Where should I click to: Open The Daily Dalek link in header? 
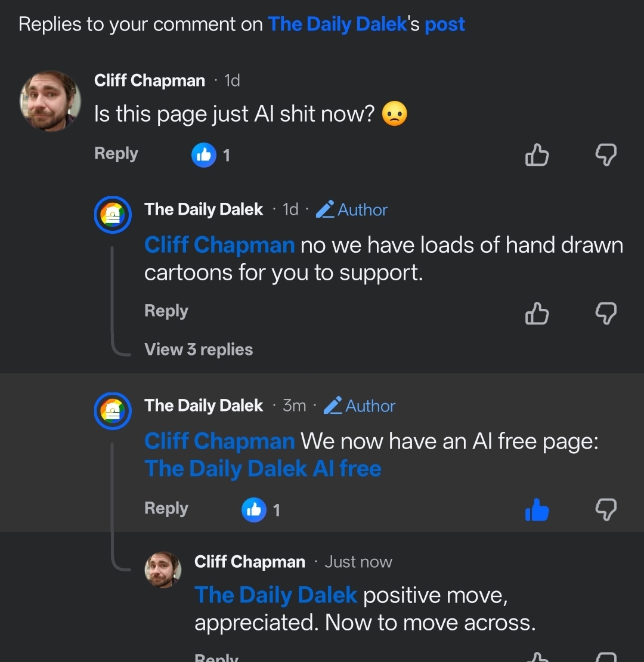pyautogui.click(x=338, y=24)
